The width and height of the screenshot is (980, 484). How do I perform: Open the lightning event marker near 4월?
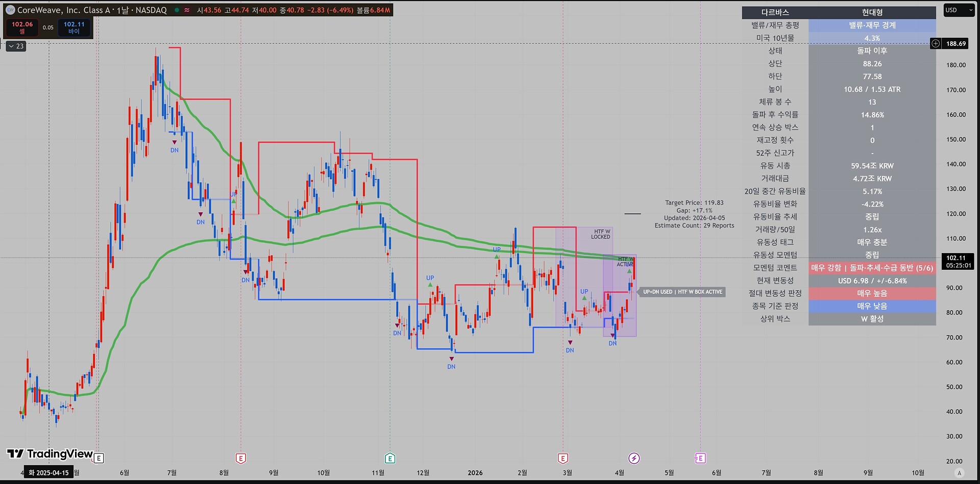pos(634,458)
